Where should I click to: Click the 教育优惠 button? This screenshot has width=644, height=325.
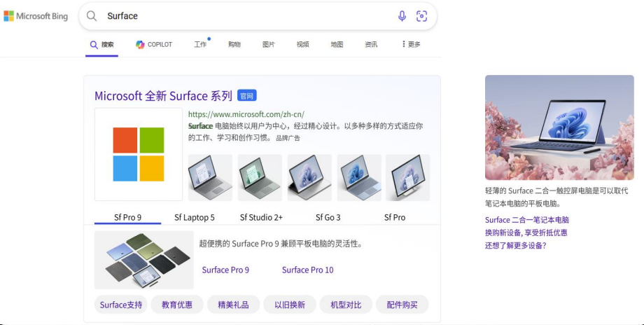177,305
